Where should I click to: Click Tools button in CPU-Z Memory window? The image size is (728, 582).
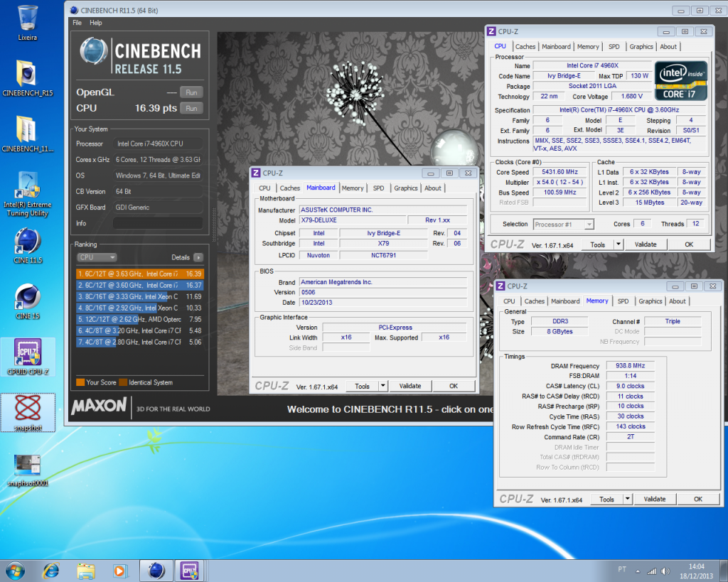pos(606,499)
